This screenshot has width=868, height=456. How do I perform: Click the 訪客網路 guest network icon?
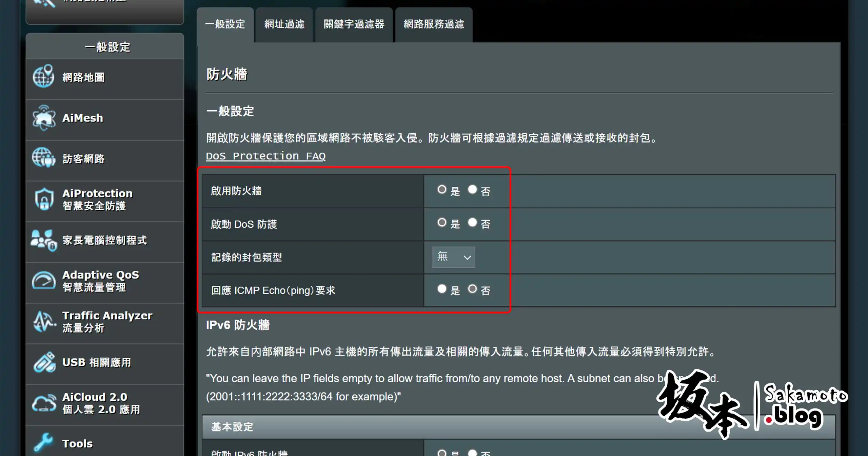pyautogui.click(x=43, y=158)
